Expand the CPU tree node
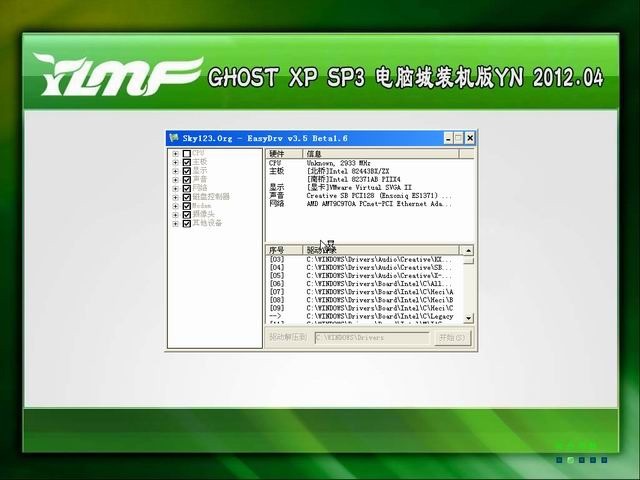This screenshot has height=480, width=640. (176, 154)
